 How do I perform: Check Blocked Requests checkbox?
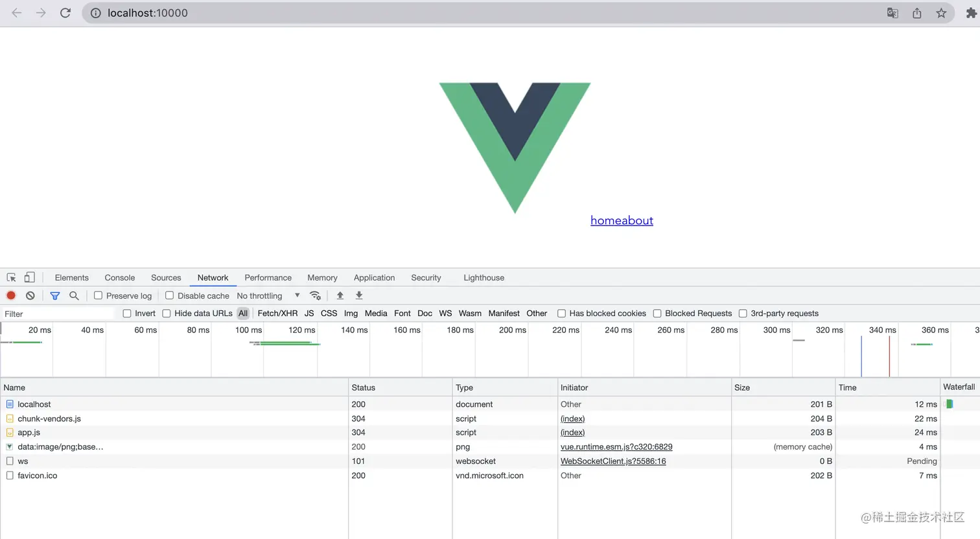coord(657,314)
